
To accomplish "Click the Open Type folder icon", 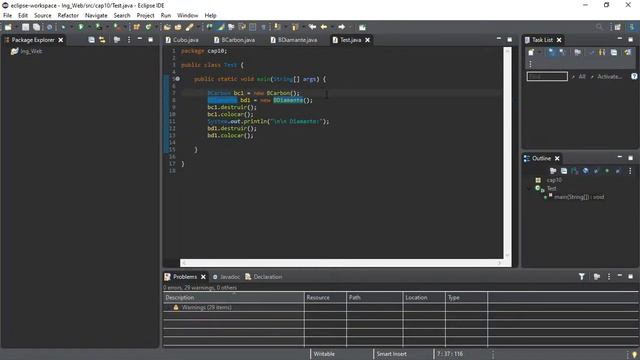I will click(167, 27).
